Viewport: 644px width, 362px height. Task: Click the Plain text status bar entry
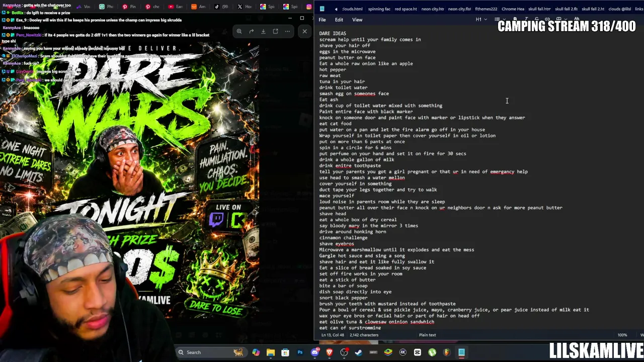pyautogui.click(x=427, y=335)
